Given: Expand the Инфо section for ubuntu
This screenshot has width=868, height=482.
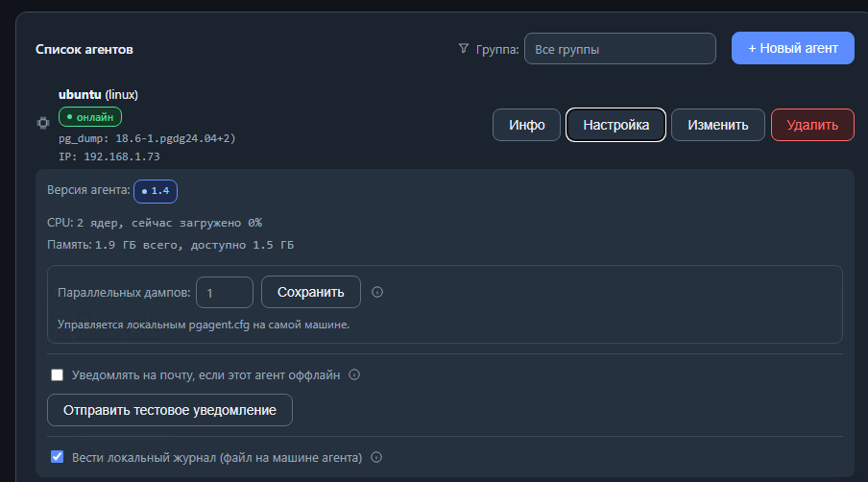Looking at the screenshot, I should pyautogui.click(x=526, y=125).
